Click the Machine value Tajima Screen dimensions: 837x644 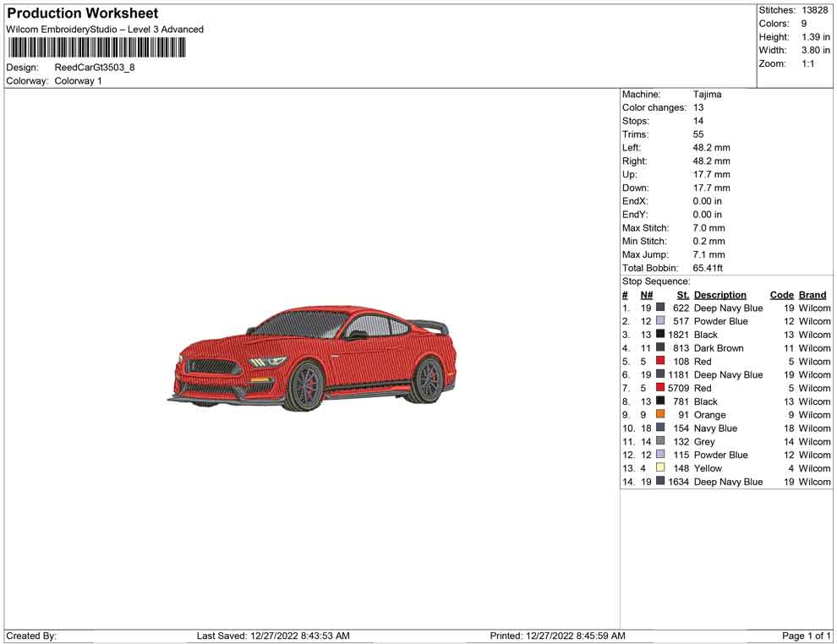[707, 95]
